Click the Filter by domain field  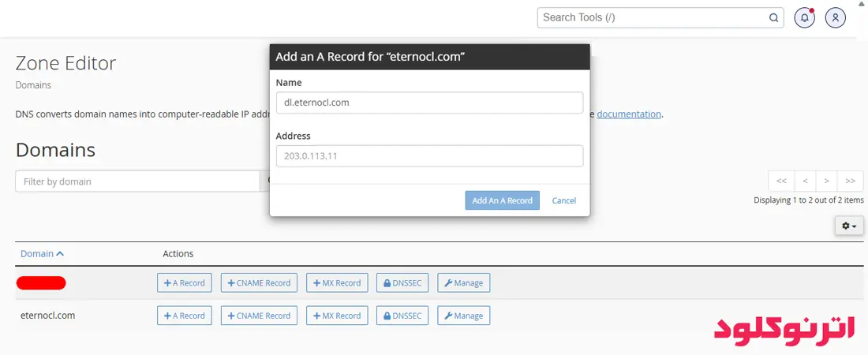pyautogui.click(x=137, y=181)
